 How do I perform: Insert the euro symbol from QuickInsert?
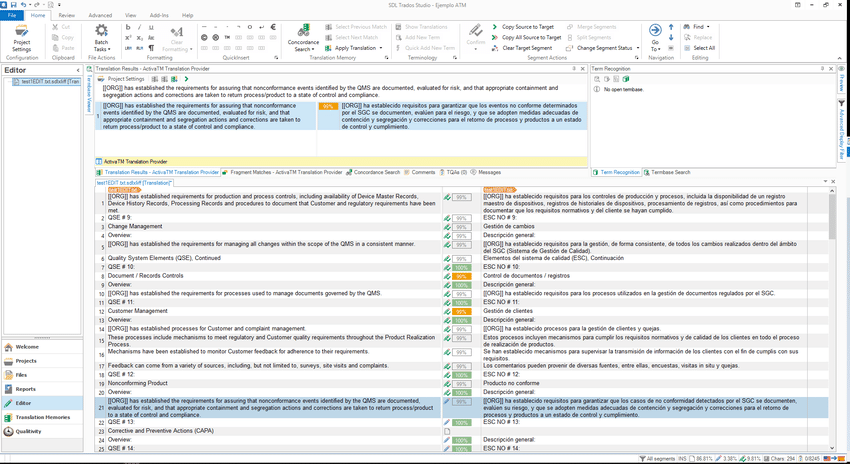(x=273, y=27)
